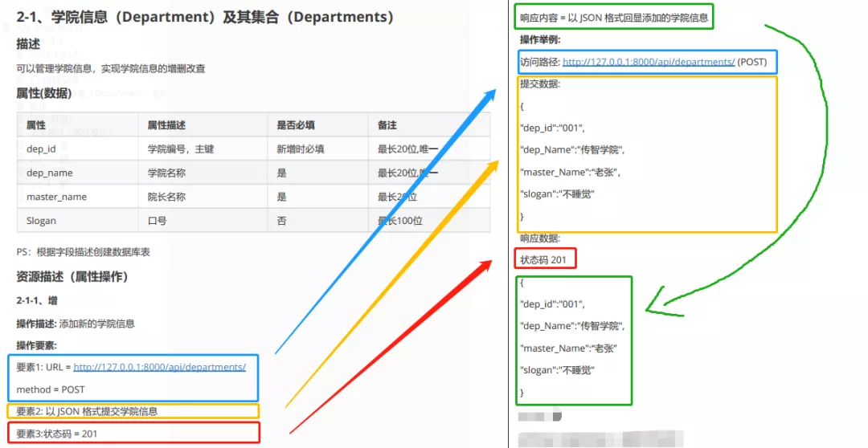
Task: Select "dep_id":"001" in the 提交数据 block
Action: point(552,128)
